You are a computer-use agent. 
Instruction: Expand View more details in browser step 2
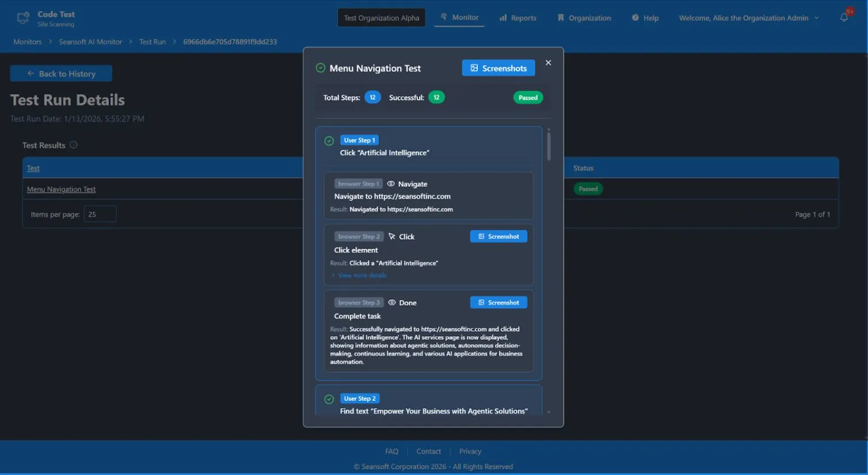pyautogui.click(x=361, y=275)
